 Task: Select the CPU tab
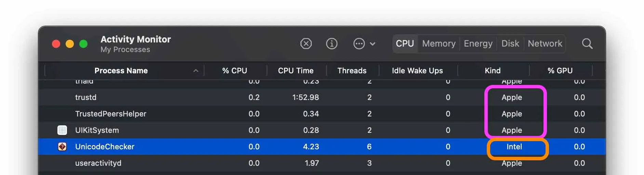point(405,44)
